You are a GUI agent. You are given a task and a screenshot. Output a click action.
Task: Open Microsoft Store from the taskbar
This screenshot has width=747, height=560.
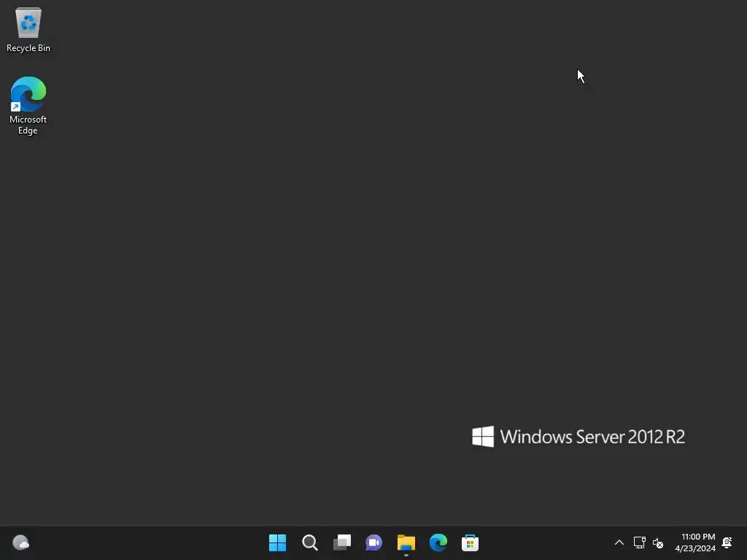471,542
